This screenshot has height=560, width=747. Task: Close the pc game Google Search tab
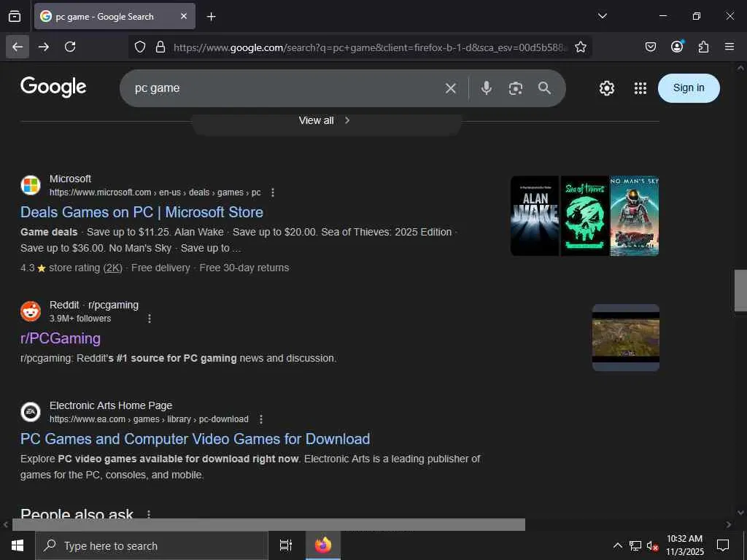pyautogui.click(x=184, y=16)
